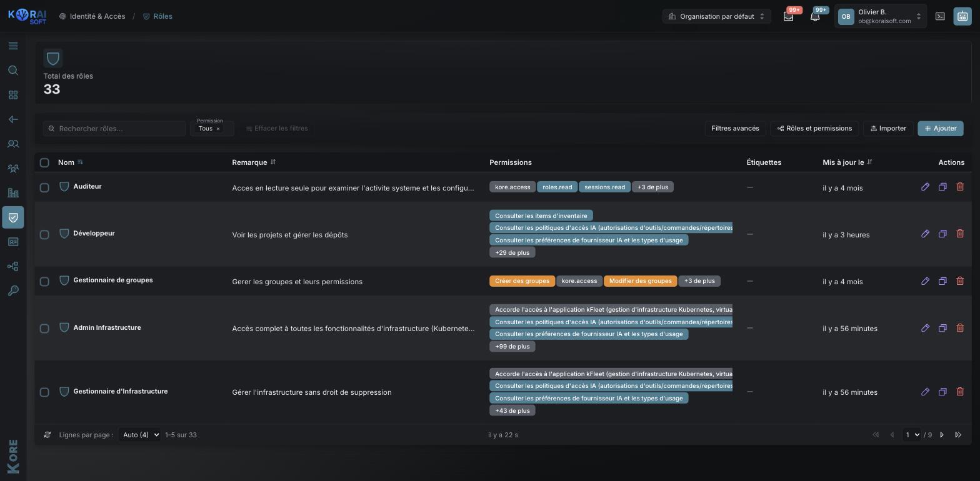Open the Développeur role name
The height and width of the screenshot is (481, 980).
pos(94,233)
